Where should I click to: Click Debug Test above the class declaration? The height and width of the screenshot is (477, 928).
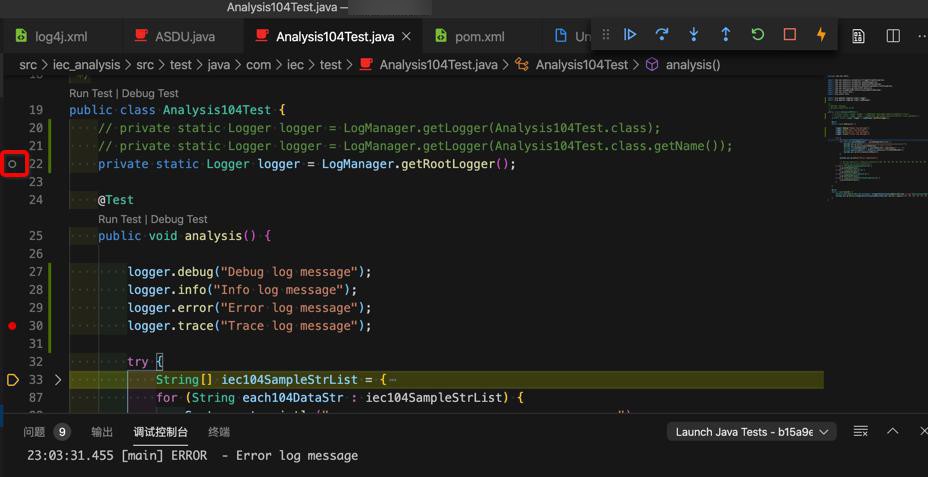(150, 93)
